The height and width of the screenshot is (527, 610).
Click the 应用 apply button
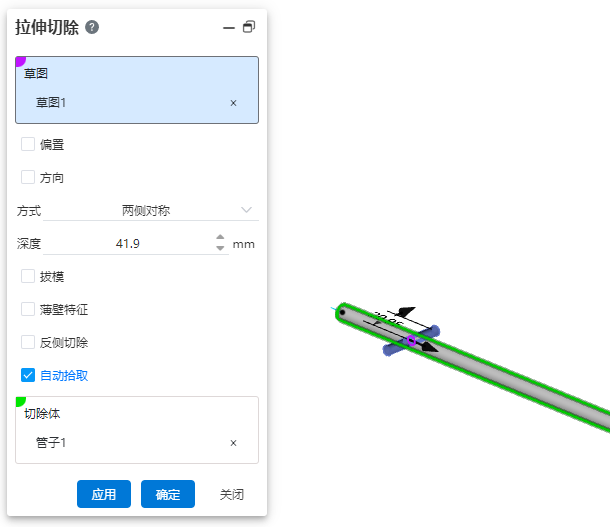(104, 494)
